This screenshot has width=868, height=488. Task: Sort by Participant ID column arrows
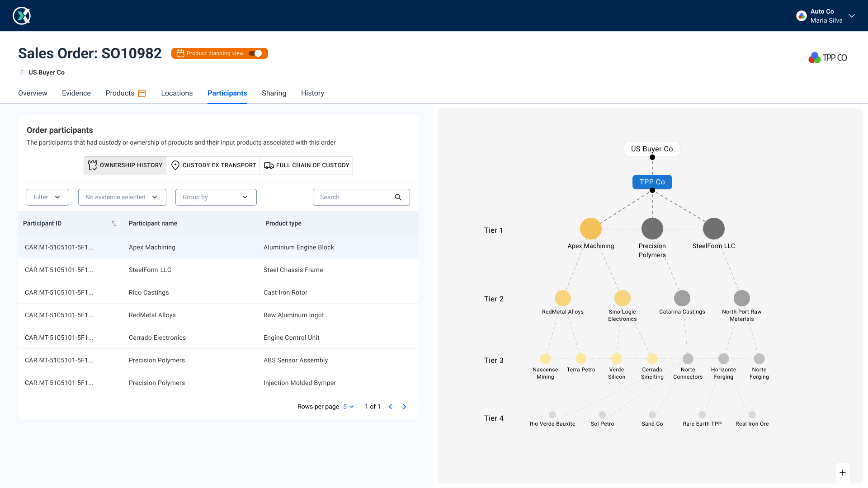click(x=114, y=224)
